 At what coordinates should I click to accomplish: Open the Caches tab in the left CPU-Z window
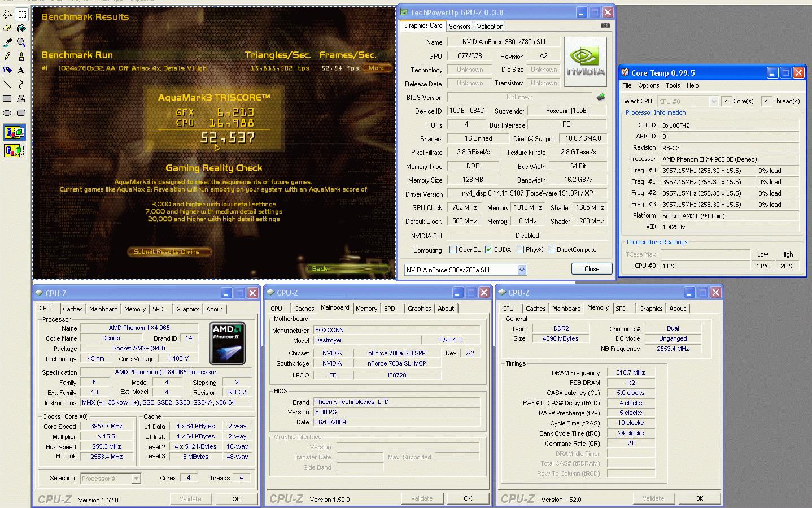(73, 309)
